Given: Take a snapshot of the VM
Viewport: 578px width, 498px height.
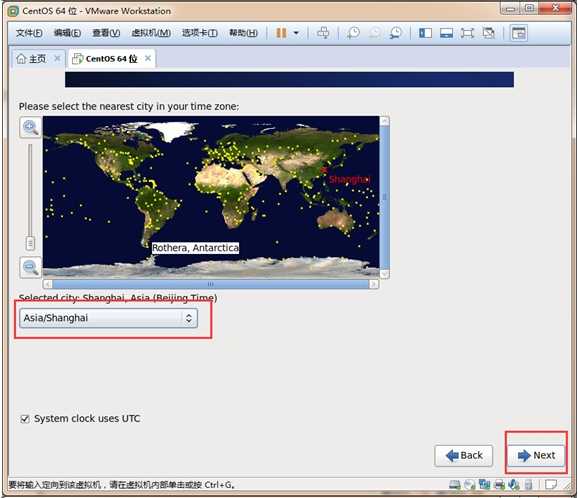Looking at the screenshot, I should click(353, 33).
